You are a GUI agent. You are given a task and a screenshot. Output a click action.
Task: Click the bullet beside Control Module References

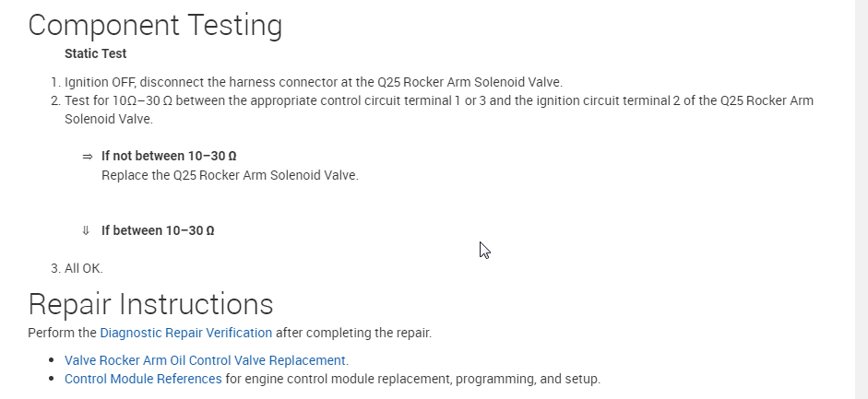coord(51,380)
